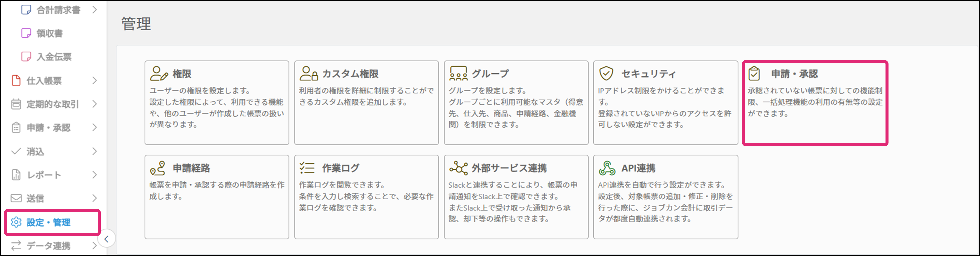Click text '承認されていない帳票に対しての機能制'

(815, 91)
